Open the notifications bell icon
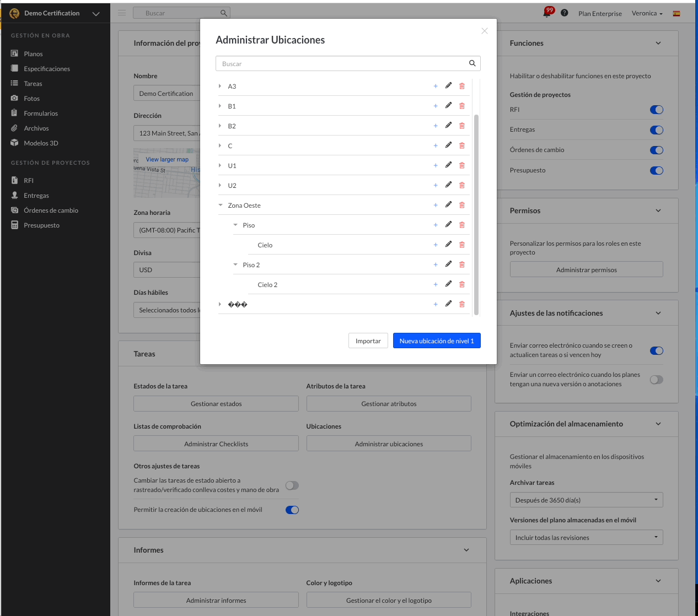This screenshot has height=616, width=698. (547, 13)
